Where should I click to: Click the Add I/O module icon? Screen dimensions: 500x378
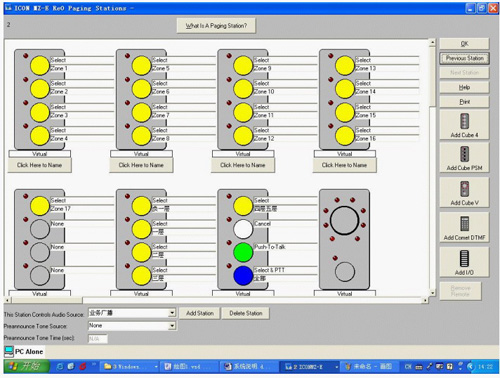464,262
